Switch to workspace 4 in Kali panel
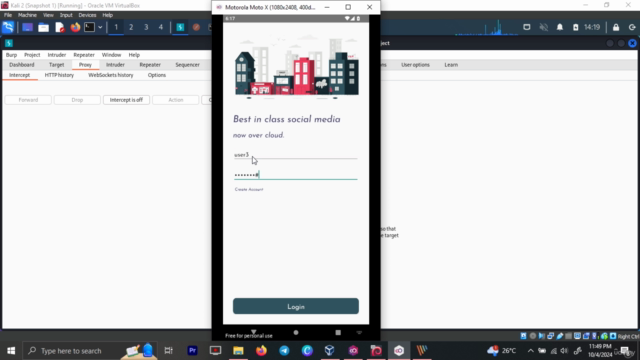 161,27
